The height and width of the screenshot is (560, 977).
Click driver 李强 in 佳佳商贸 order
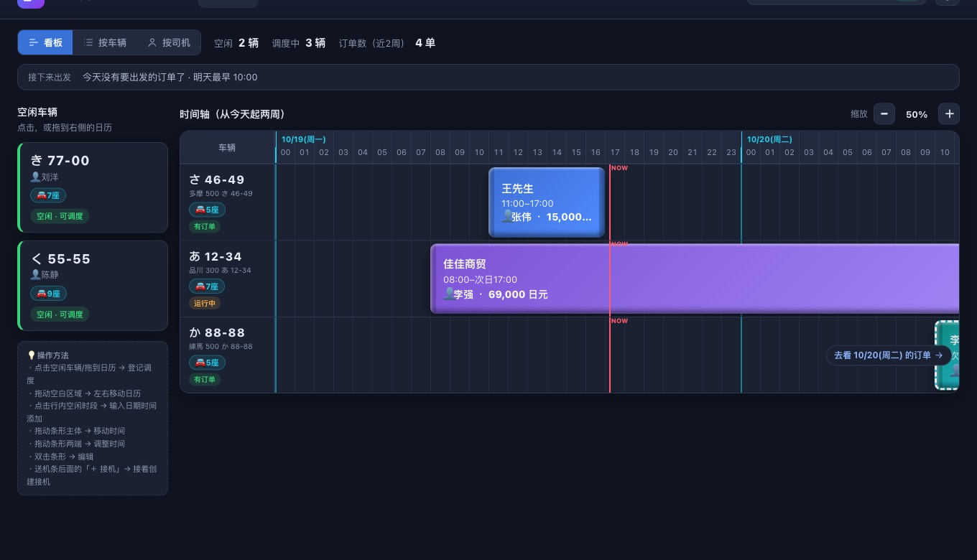pos(458,294)
